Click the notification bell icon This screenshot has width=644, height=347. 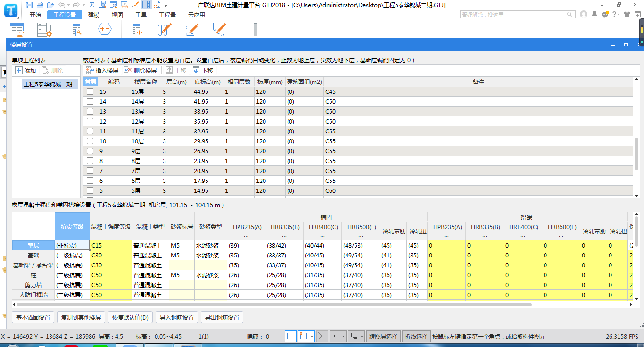coord(594,15)
